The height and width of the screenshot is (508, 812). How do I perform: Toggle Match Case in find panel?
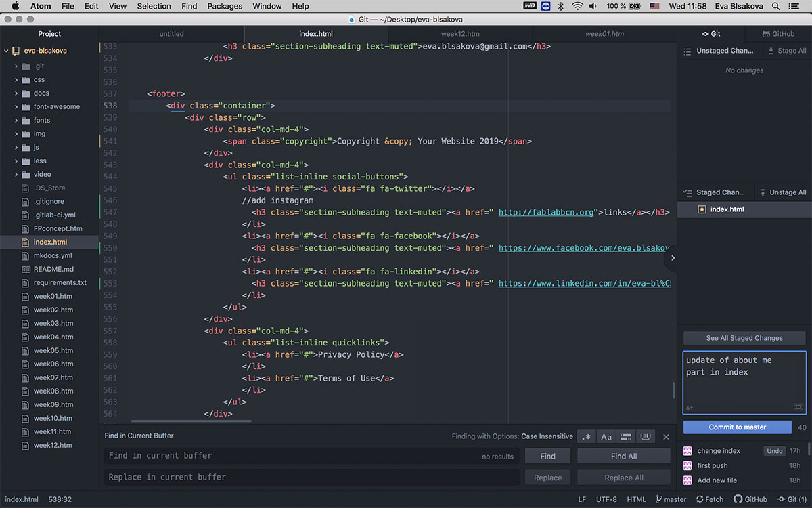coord(606,437)
